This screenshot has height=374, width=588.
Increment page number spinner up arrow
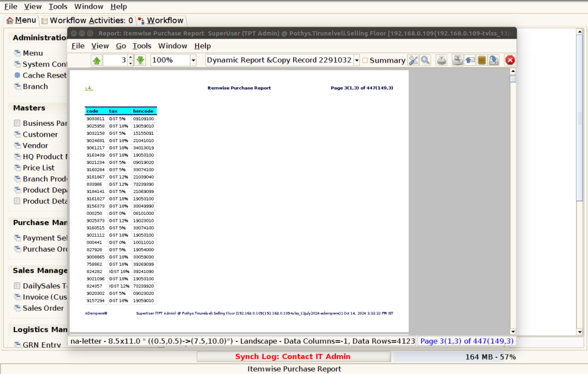(x=130, y=57)
